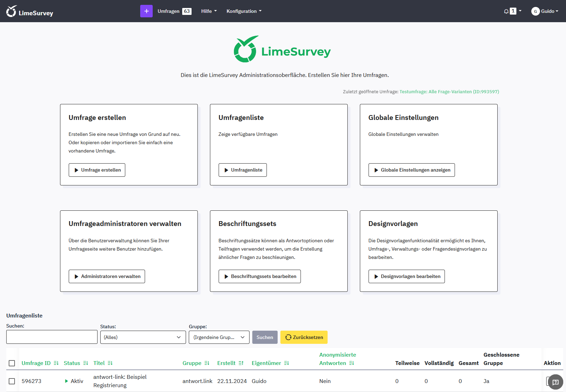Viewport: 566px width, 392px height.
Task: Click the Umfragenliste button in card
Action: coord(243,170)
